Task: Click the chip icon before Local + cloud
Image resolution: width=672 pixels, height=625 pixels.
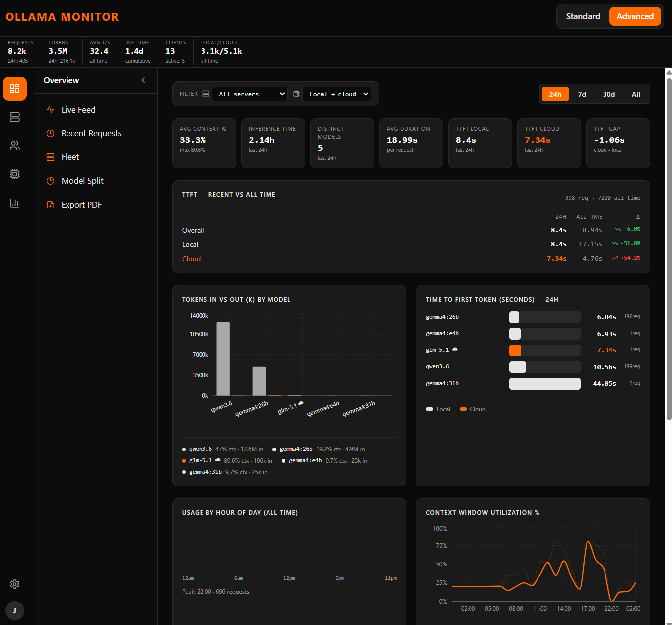Action: (x=296, y=94)
